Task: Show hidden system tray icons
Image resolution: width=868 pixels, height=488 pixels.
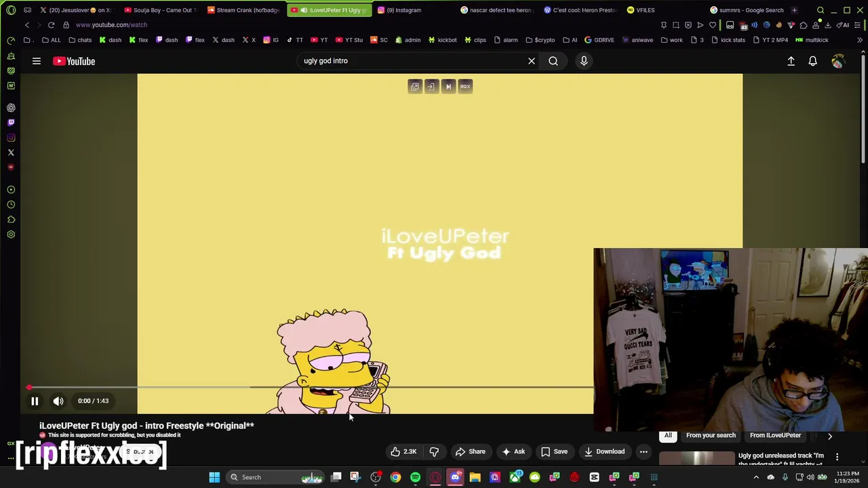Action: coord(756,477)
